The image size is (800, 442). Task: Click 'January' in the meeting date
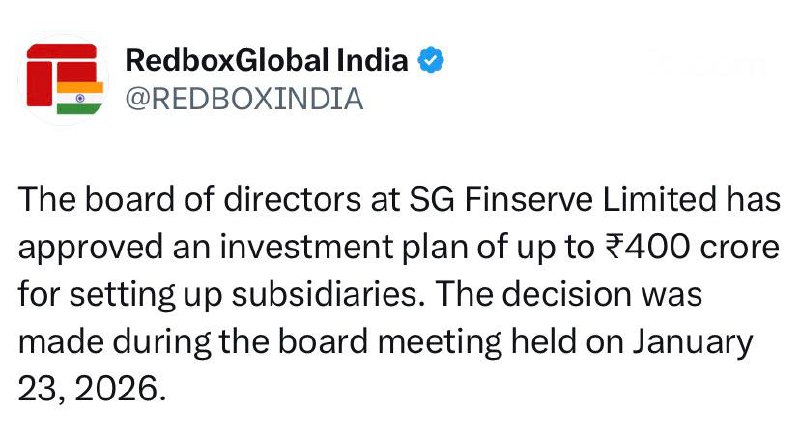click(x=693, y=343)
